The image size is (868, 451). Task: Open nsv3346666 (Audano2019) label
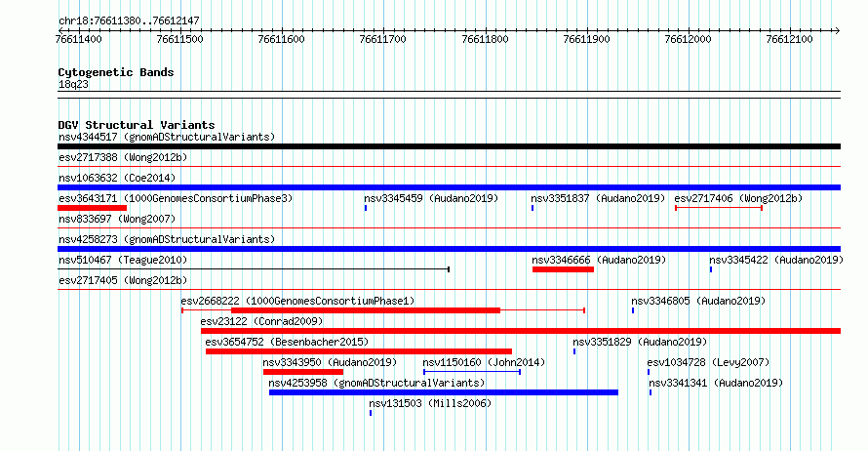pyautogui.click(x=599, y=260)
